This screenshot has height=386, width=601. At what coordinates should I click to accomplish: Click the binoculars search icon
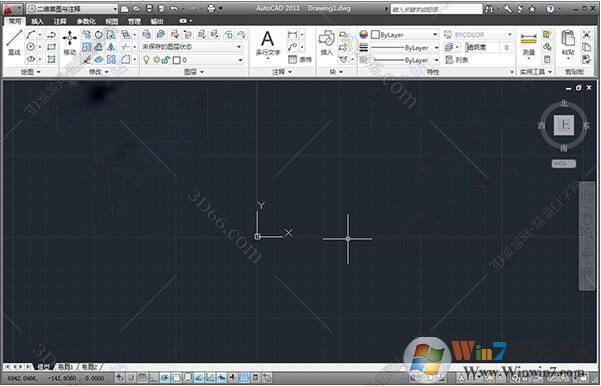[x=489, y=9]
